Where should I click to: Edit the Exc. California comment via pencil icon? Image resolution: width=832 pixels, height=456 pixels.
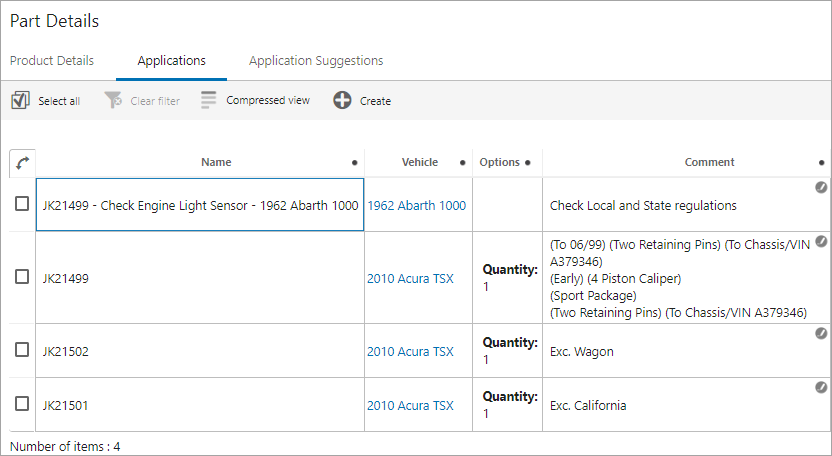point(821,388)
